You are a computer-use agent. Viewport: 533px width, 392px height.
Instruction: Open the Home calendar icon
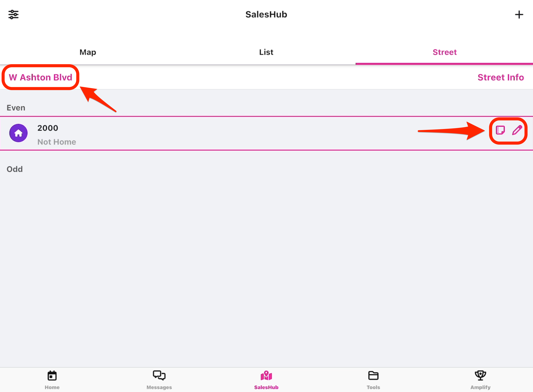[x=52, y=376]
